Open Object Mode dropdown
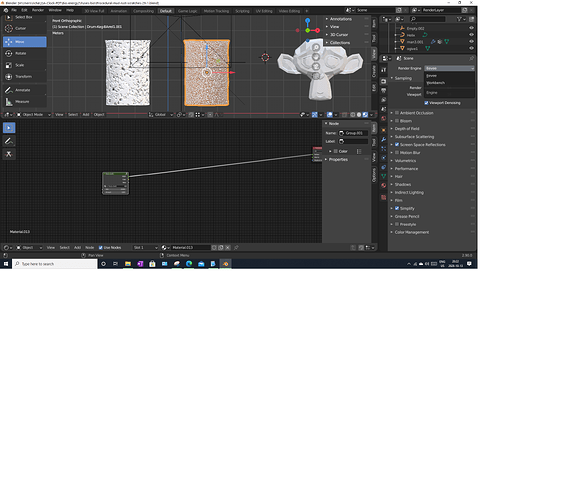This screenshot has height=500, width=573. (x=33, y=115)
